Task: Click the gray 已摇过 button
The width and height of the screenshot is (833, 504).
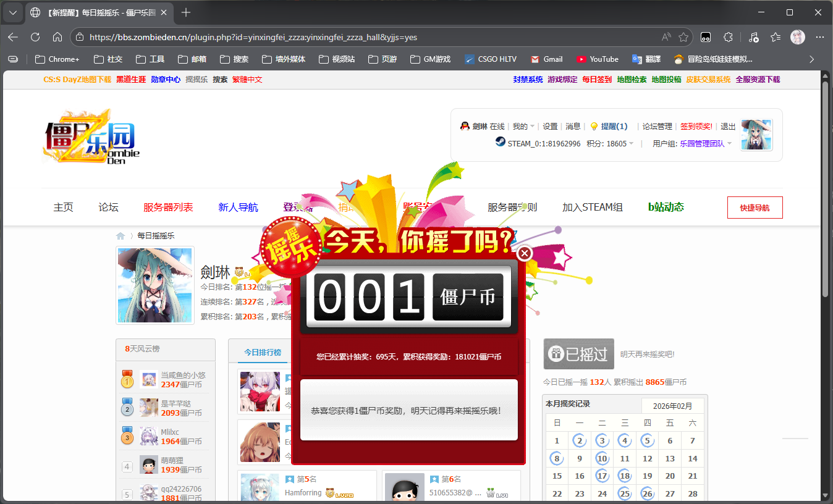Action: (578, 354)
